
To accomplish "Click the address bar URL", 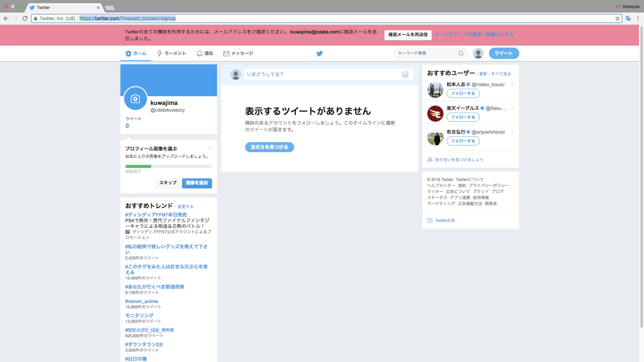I will [x=127, y=18].
